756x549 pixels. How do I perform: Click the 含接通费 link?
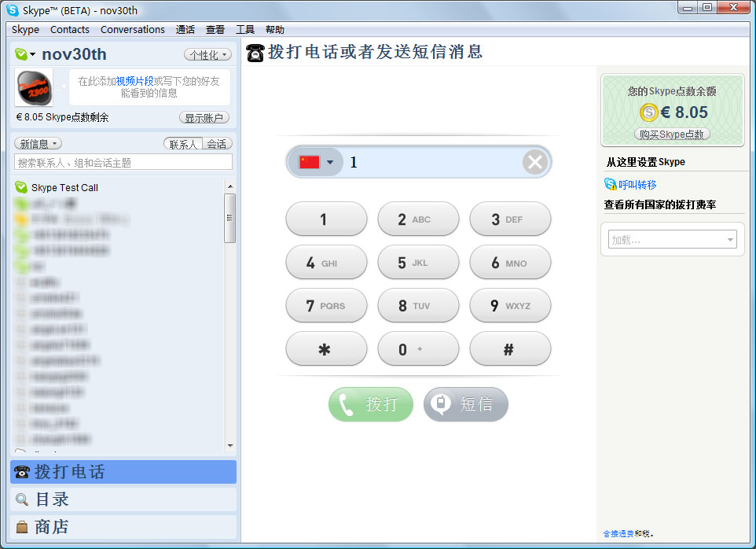point(618,533)
